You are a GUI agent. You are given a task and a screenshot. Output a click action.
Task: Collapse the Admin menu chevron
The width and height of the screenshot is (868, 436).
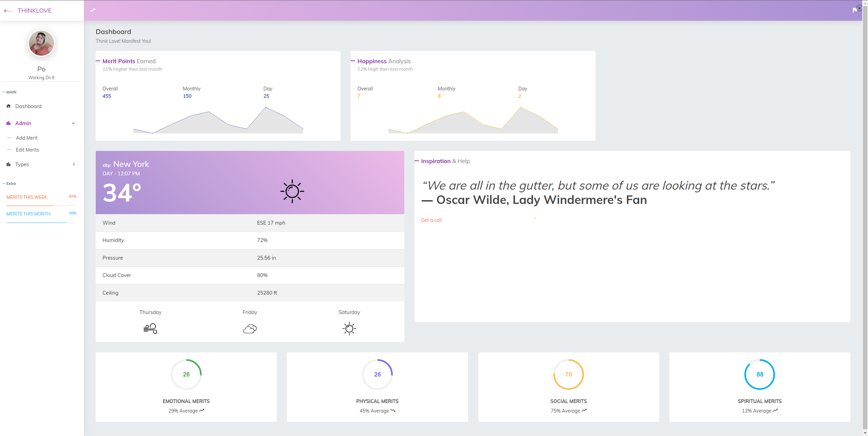tap(73, 123)
